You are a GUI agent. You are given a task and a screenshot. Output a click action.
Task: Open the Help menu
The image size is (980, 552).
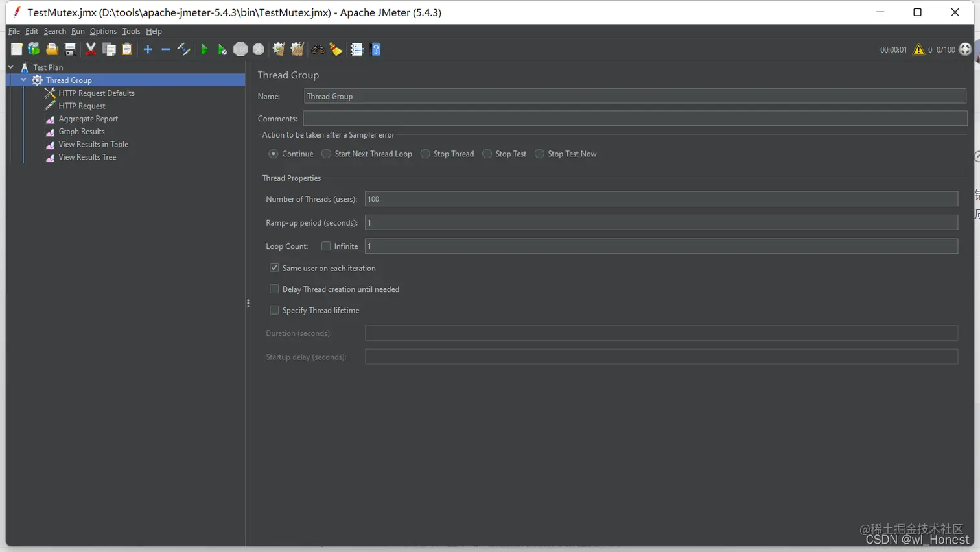coord(154,31)
